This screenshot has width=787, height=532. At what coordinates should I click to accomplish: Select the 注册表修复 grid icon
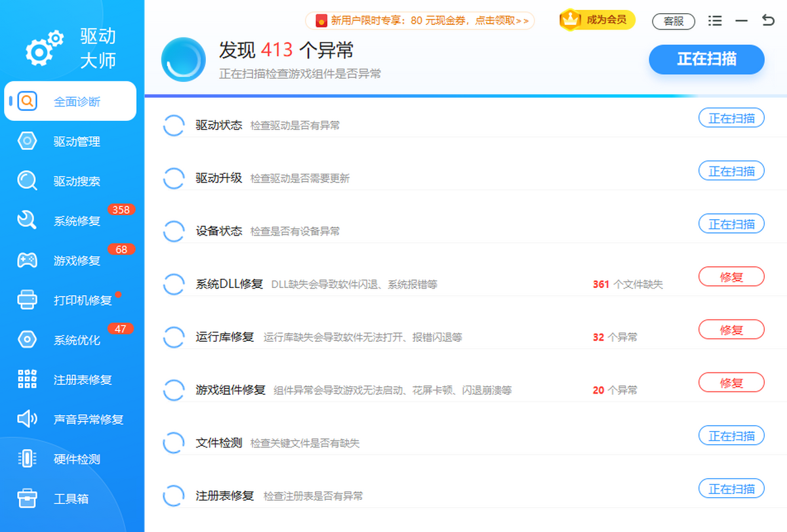(27, 379)
